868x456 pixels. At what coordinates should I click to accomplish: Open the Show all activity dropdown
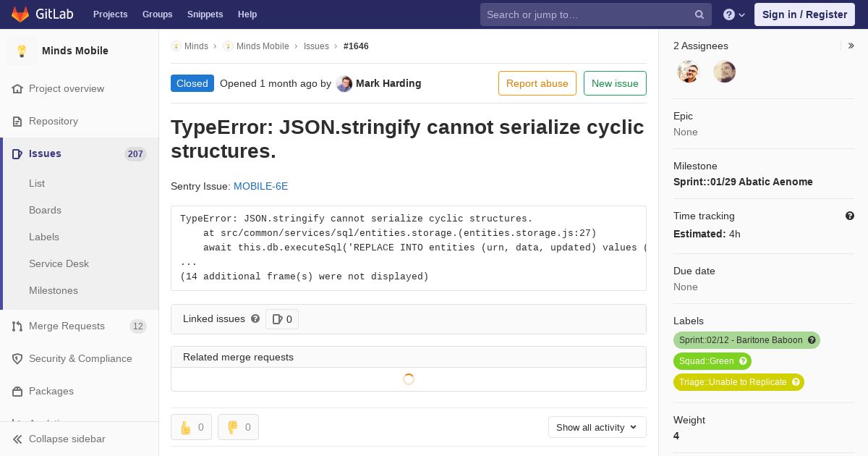[x=597, y=427]
